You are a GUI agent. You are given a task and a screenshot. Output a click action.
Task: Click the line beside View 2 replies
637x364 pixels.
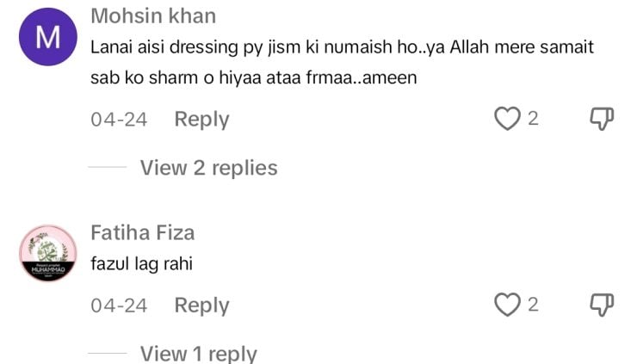click(108, 167)
